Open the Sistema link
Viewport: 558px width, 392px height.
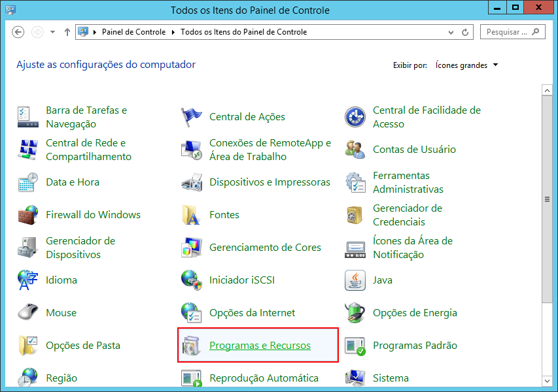tap(391, 378)
